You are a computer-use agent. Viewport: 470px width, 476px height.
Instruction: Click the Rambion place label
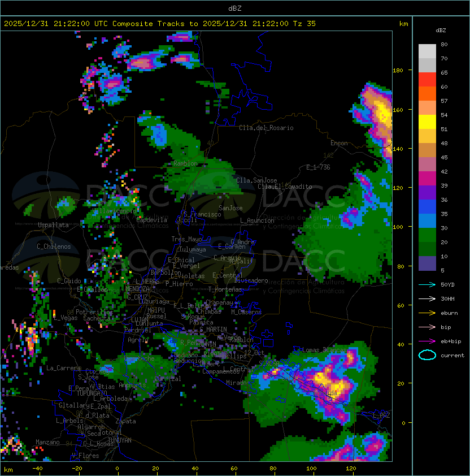pos(185,163)
